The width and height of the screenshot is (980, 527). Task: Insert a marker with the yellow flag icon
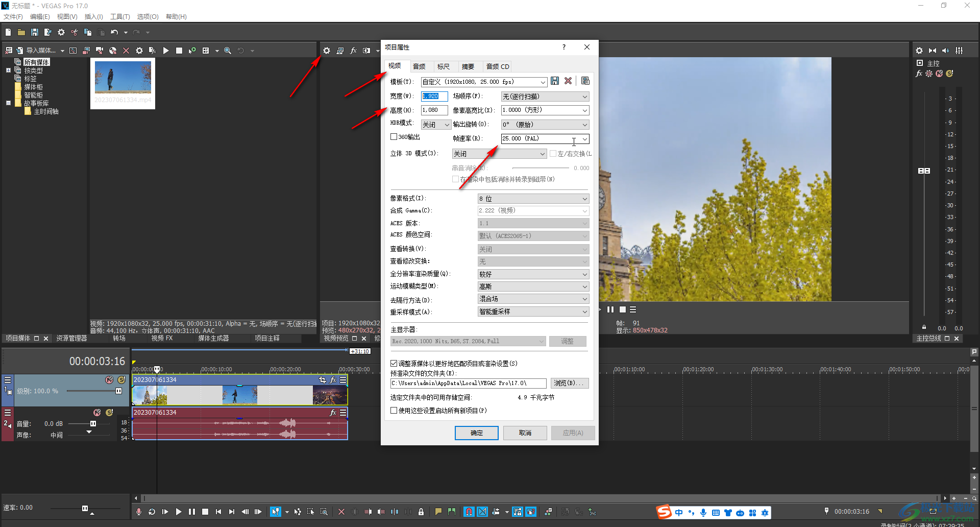438,512
